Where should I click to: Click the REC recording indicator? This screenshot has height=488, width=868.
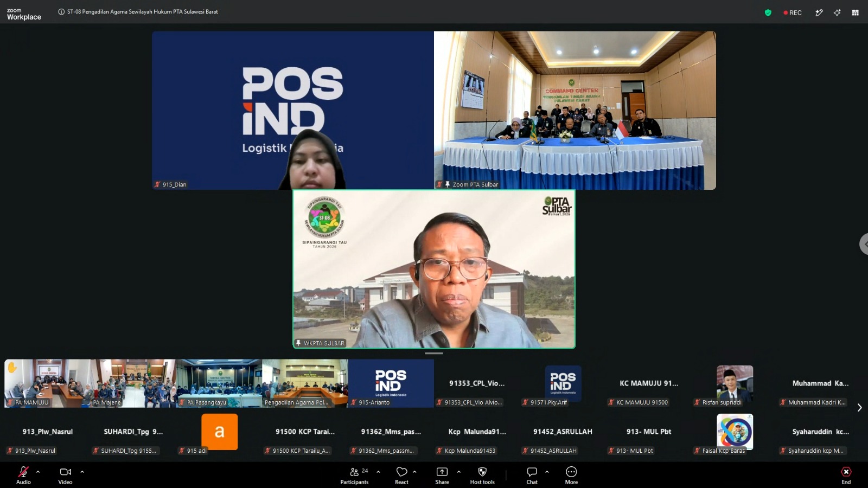coord(793,12)
